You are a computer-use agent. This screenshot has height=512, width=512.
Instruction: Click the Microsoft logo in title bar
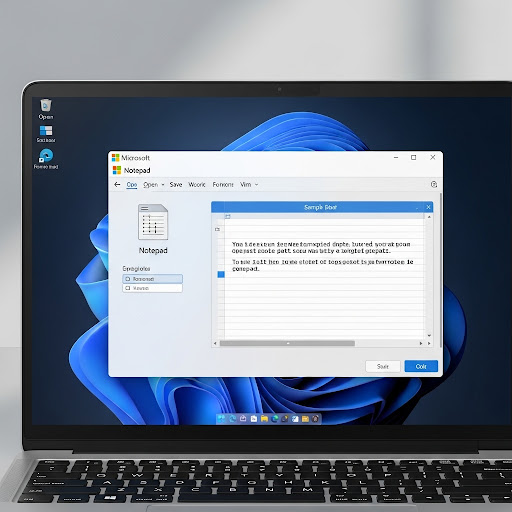pos(115,158)
